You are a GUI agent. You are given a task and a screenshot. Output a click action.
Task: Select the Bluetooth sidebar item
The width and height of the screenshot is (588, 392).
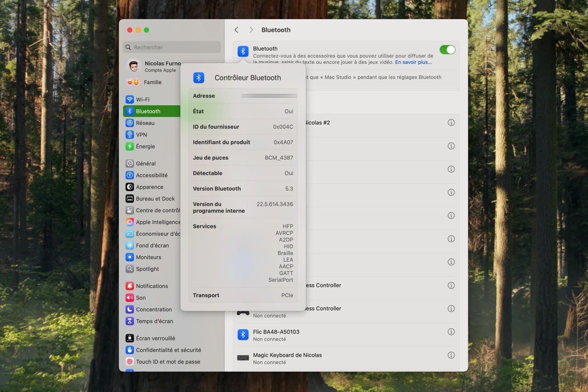click(x=152, y=111)
